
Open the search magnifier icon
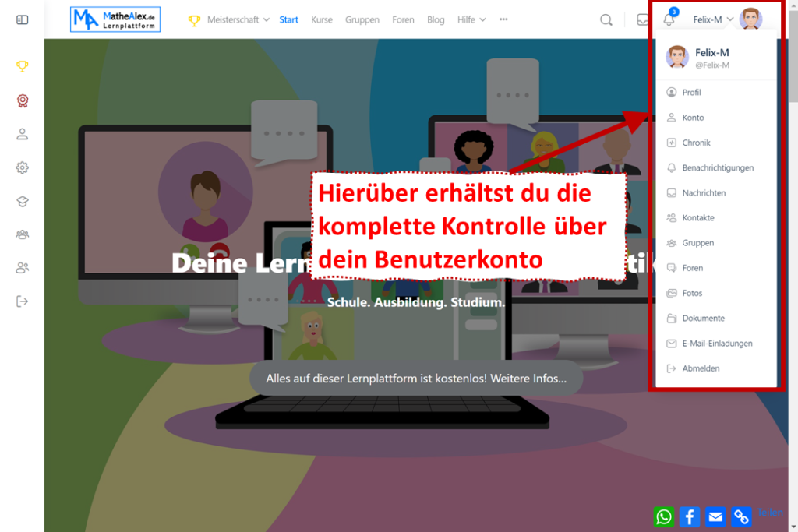tap(606, 19)
